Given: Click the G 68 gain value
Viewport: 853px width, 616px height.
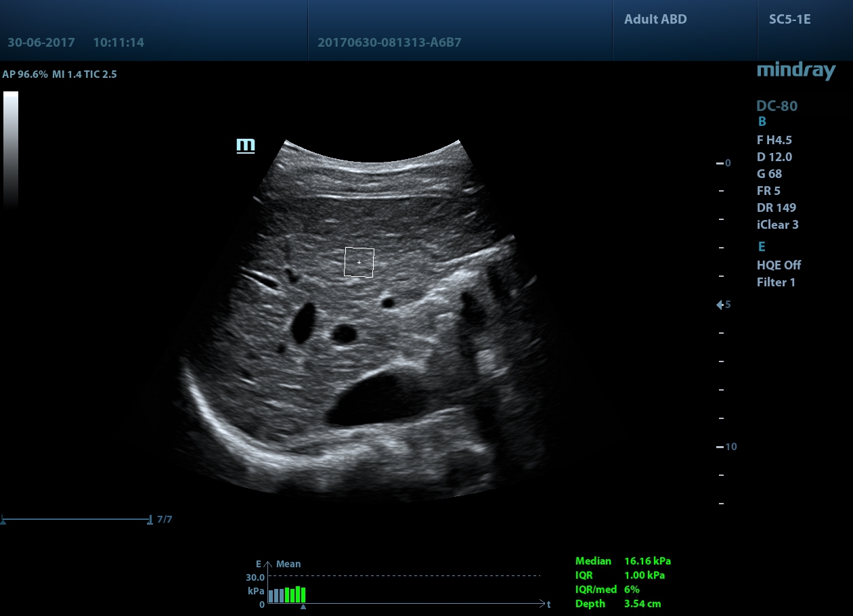Looking at the screenshot, I should click(x=769, y=174).
